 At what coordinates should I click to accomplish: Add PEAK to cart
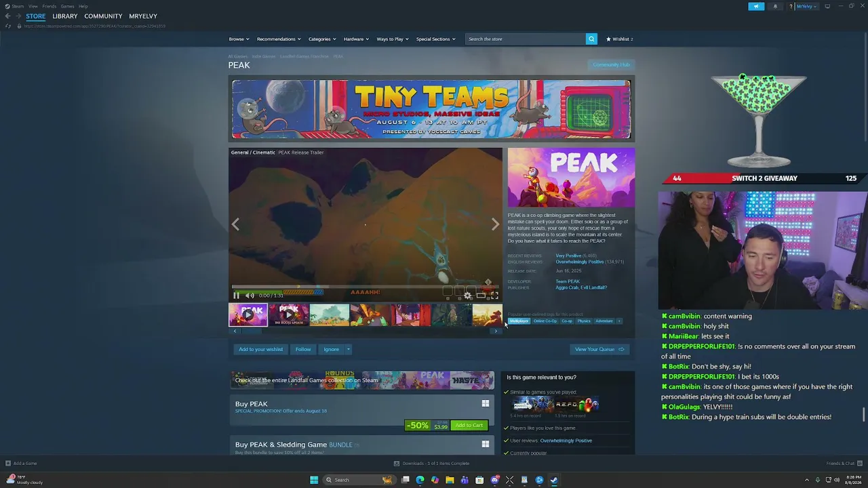coord(469,425)
